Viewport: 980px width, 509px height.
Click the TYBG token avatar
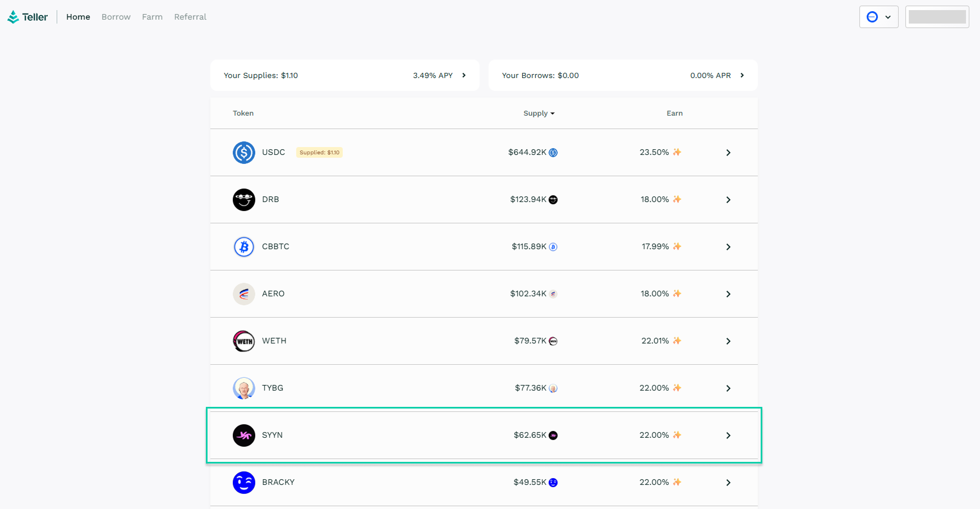(x=243, y=388)
